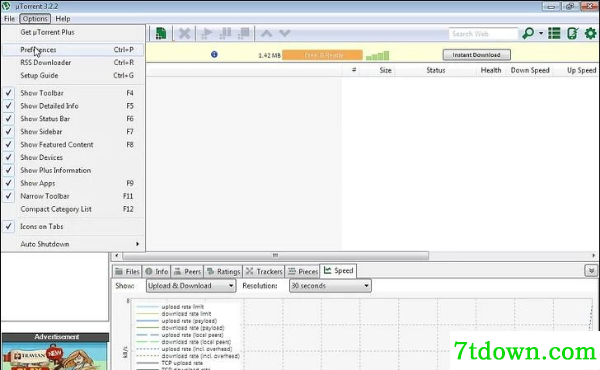Image resolution: width=600 pixels, height=370 pixels.
Task: Toggle Show Devices option
Action: [x=73, y=157]
